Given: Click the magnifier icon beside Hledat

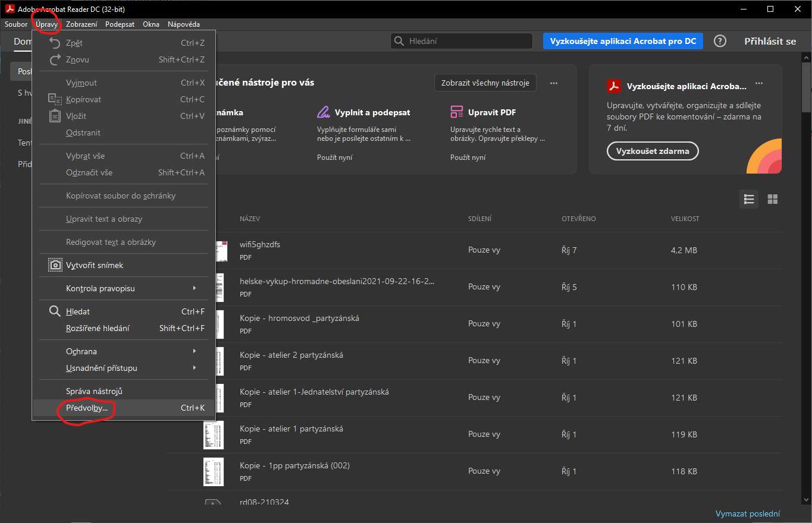Looking at the screenshot, I should click(x=55, y=311).
